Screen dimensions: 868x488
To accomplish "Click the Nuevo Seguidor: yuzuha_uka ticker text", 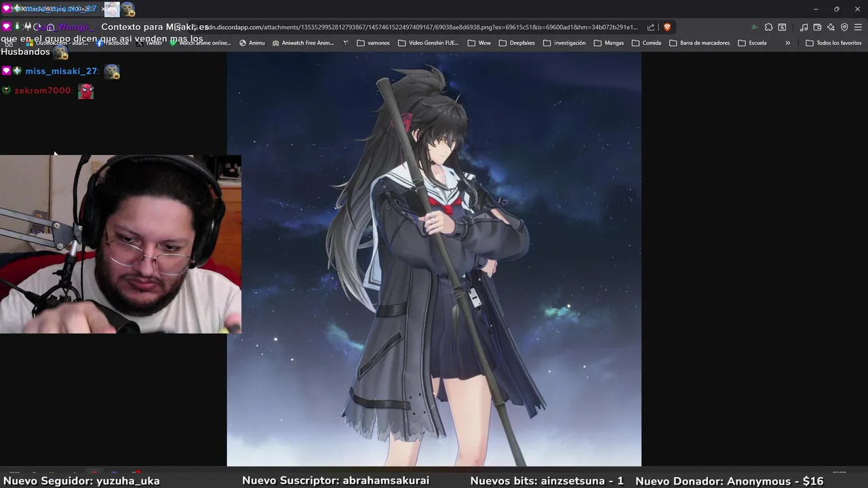I will pyautogui.click(x=81, y=481).
